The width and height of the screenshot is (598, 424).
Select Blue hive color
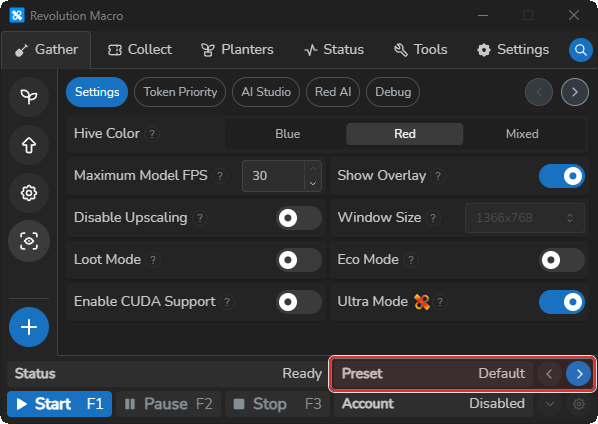[x=288, y=134]
